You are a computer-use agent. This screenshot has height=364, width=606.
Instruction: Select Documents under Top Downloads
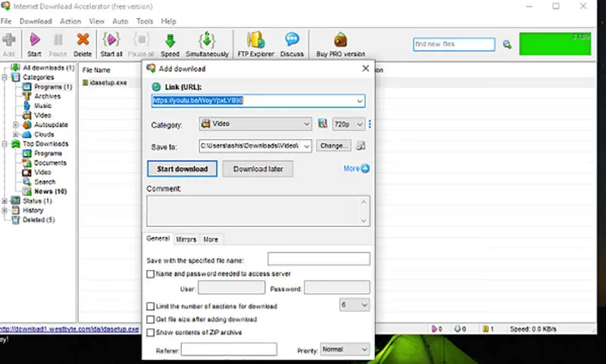point(50,163)
